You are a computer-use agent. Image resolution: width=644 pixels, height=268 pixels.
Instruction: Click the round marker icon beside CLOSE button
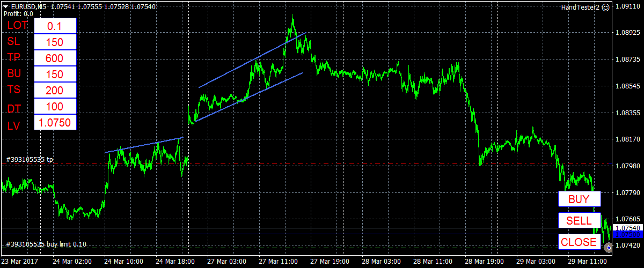pyautogui.click(x=608, y=247)
